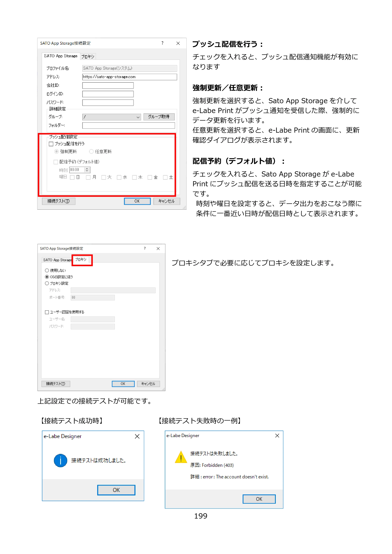
Task: Click the proxy アドレス field
Action: (113, 290)
